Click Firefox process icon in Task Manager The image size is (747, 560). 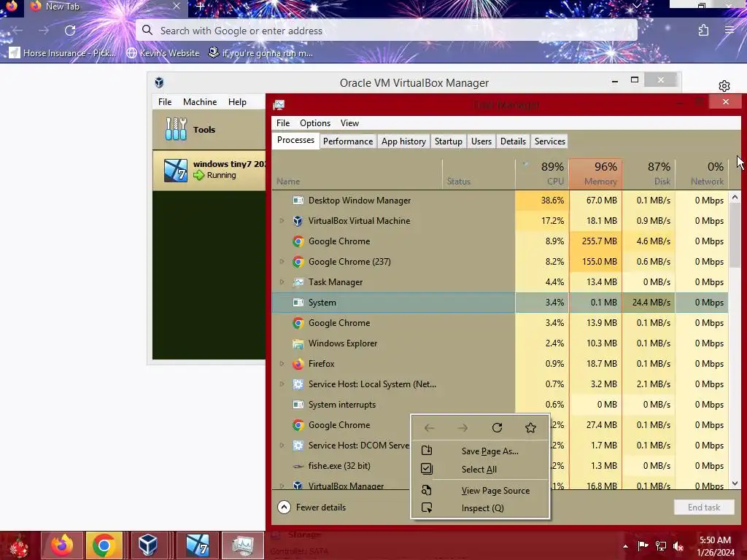click(298, 364)
